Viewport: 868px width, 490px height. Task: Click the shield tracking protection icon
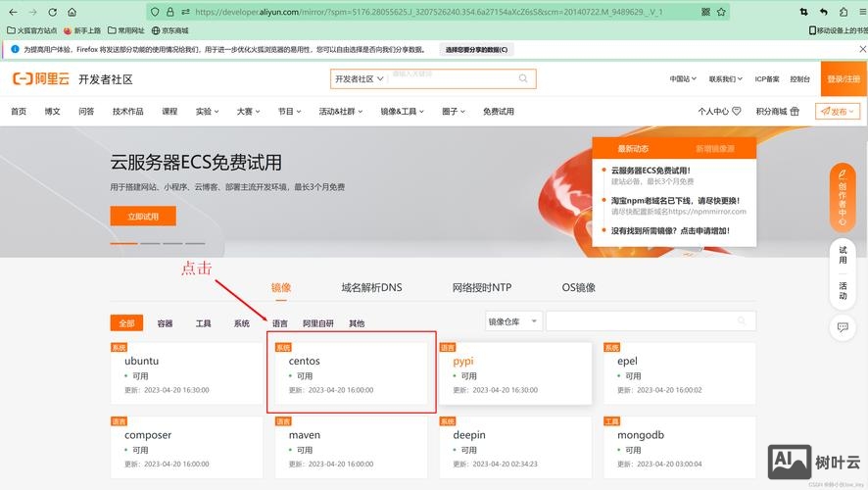pos(155,12)
